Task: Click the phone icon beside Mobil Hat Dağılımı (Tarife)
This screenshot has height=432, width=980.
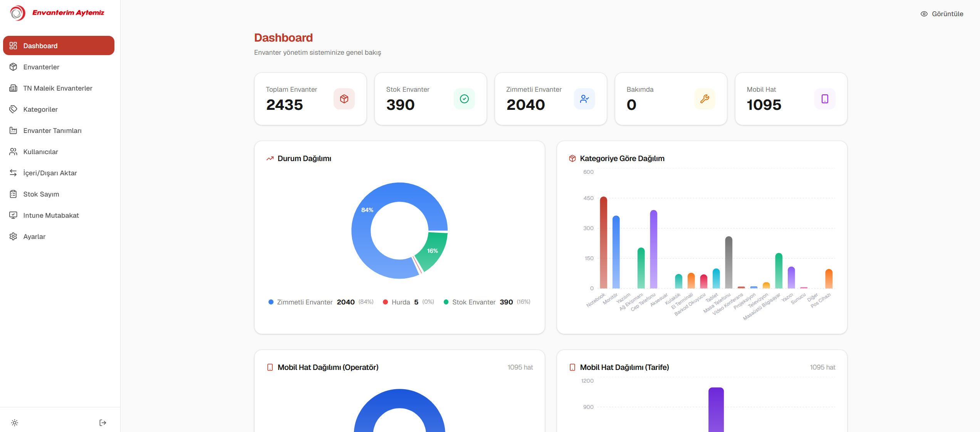Action: coord(572,367)
